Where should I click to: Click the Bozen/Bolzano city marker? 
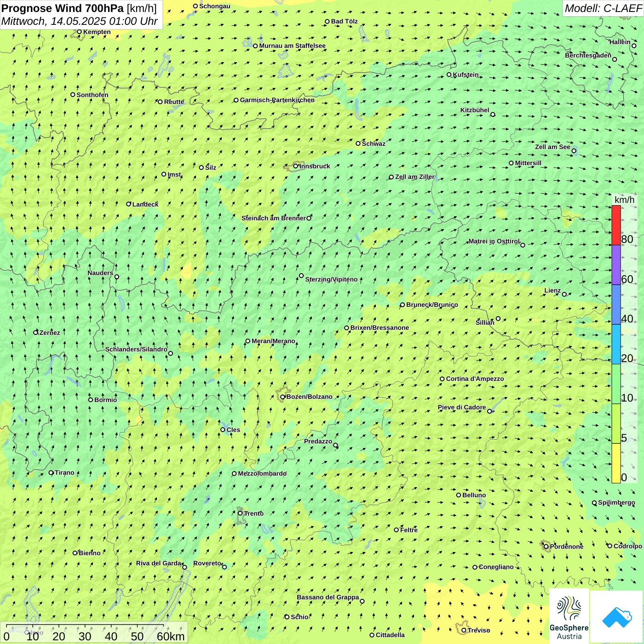click(x=283, y=397)
